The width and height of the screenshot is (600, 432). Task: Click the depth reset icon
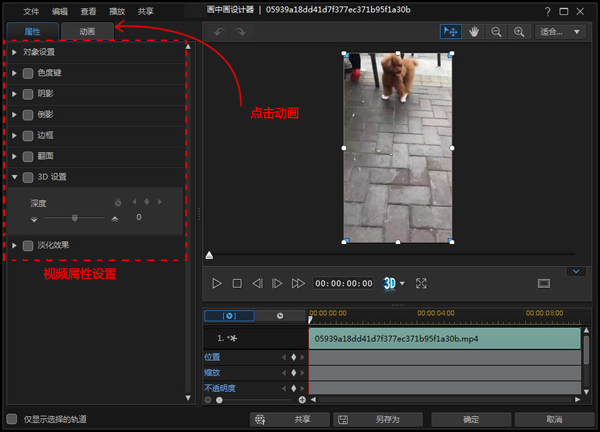118,202
